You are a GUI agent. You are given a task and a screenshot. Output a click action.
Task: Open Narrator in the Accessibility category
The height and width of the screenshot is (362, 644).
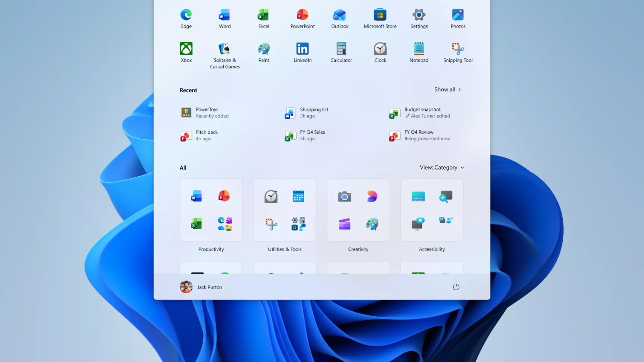pos(418,224)
